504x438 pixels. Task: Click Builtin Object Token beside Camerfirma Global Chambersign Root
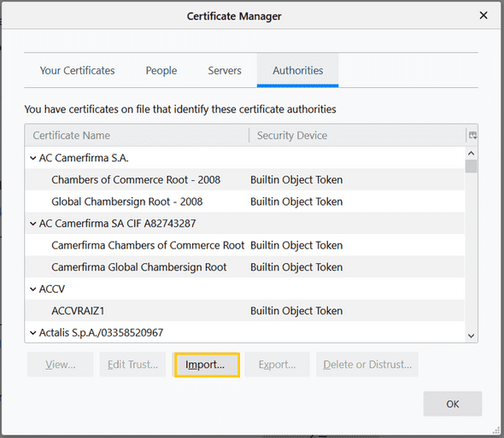tap(296, 267)
